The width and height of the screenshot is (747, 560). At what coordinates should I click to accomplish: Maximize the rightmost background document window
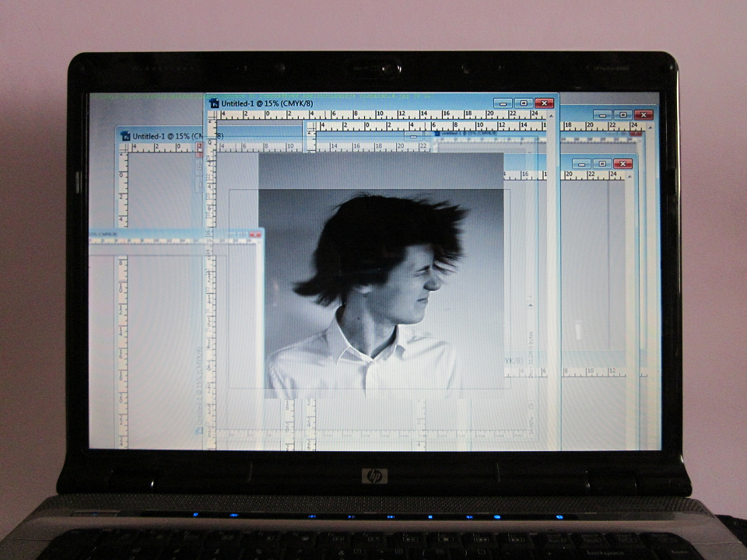(x=622, y=115)
